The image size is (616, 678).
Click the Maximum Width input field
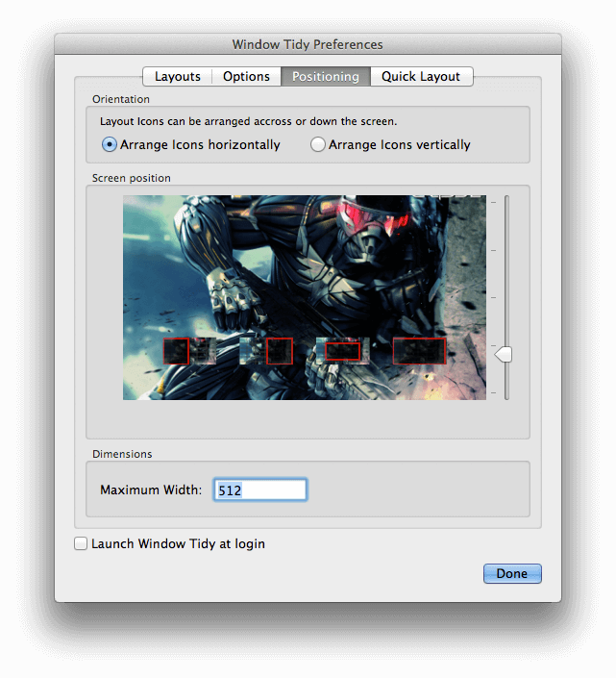pyautogui.click(x=260, y=490)
